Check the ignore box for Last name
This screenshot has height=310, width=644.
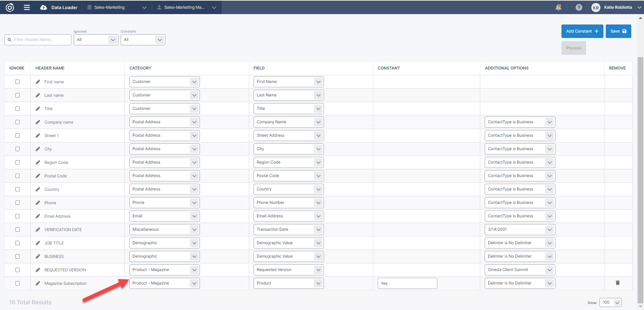(17, 95)
